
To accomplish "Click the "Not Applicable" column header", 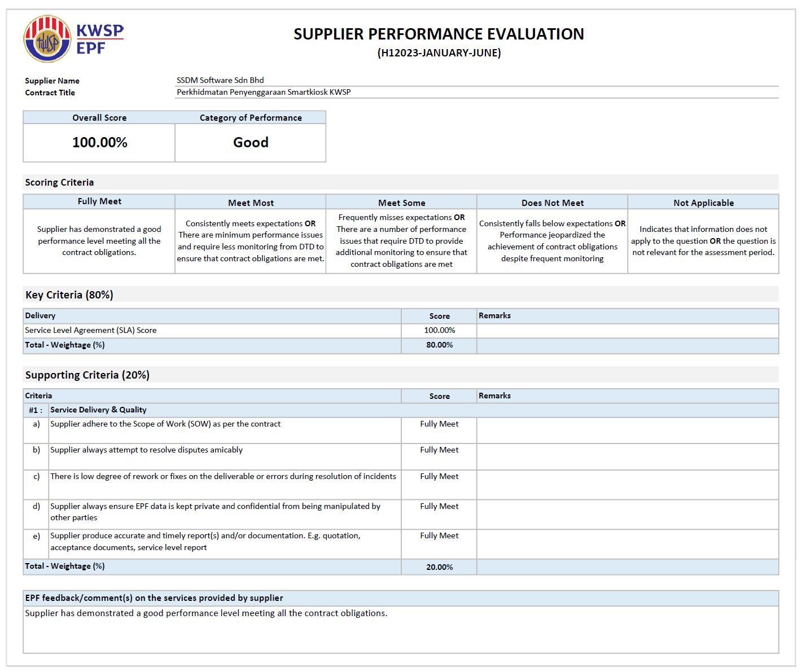I will pyautogui.click(x=703, y=203).
